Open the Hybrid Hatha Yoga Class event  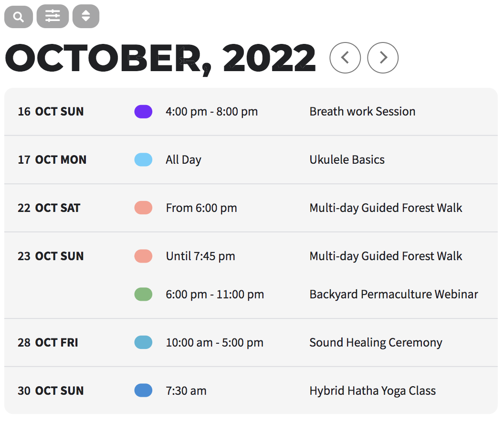pos(372,390)
